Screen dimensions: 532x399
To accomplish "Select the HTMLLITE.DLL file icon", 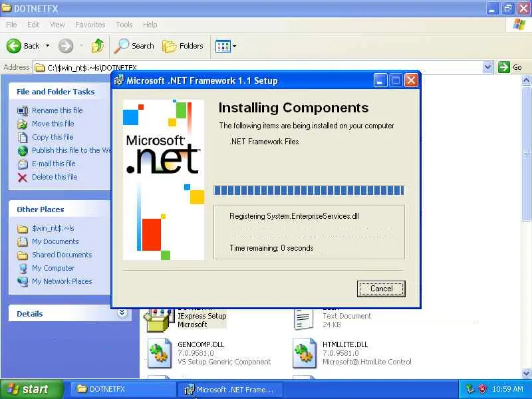I will pyautogui.click(x=305, y=353).
